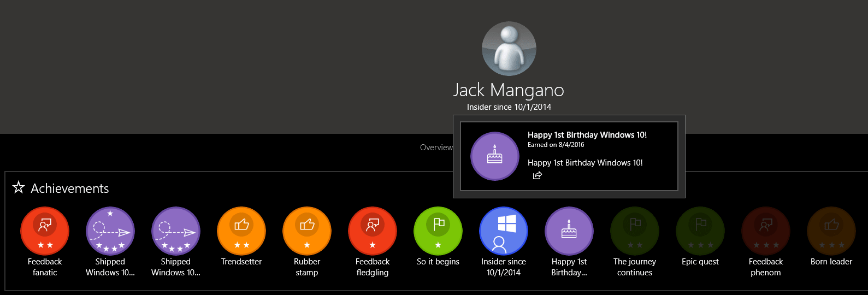Open the Feedback fledgling badge
Image resolution: width=868 pixels, height=295 pixels.
[373, 231]
